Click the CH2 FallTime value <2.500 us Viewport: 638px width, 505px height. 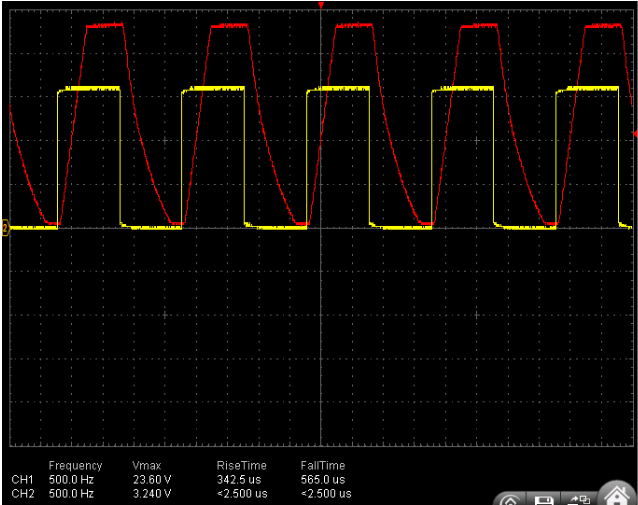326,494
